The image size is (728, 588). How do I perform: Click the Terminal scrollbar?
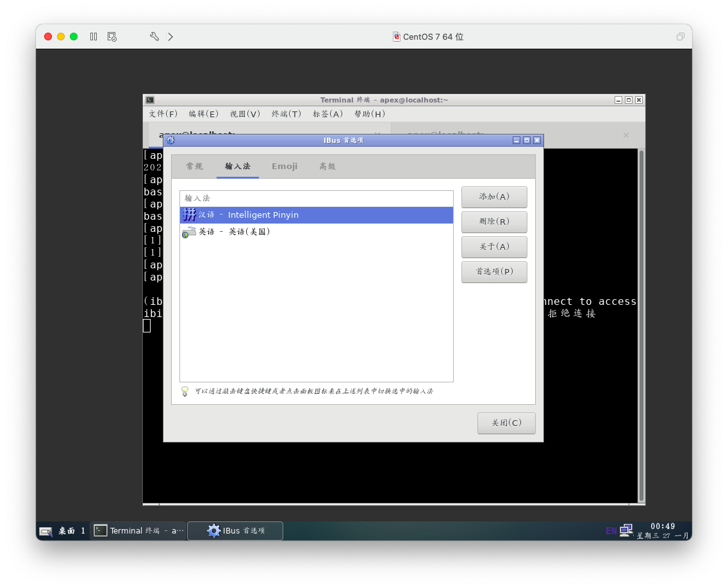click(641, 326)
